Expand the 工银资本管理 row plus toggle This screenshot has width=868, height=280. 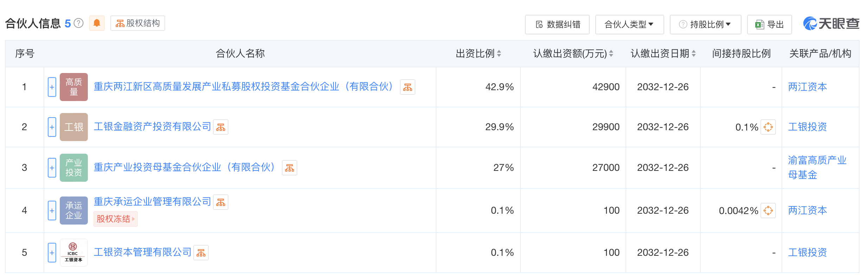click(x=52, y=253)
